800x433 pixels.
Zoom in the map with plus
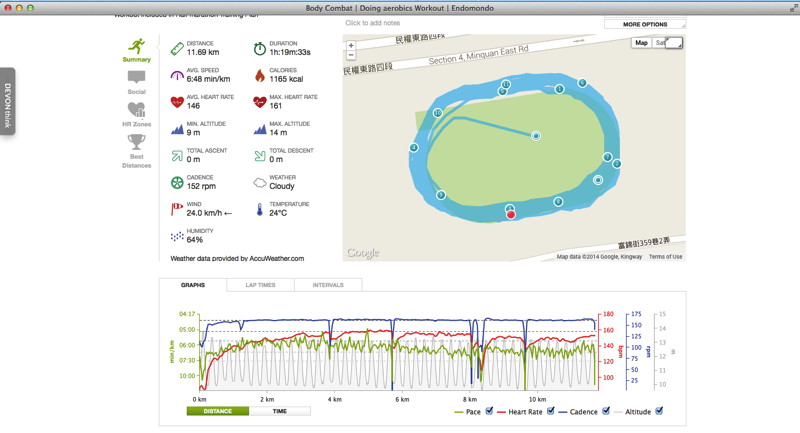pyautogui.click(x=351, y=45)
